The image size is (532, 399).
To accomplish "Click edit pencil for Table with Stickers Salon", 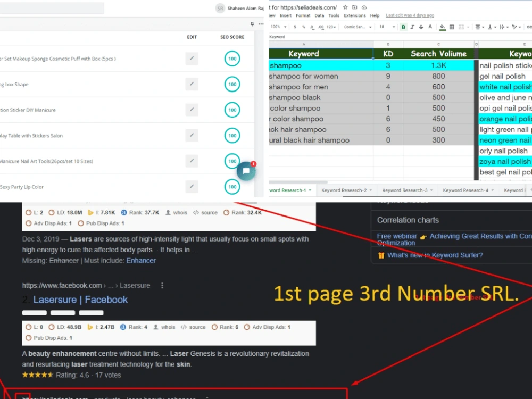I will 192,135.
